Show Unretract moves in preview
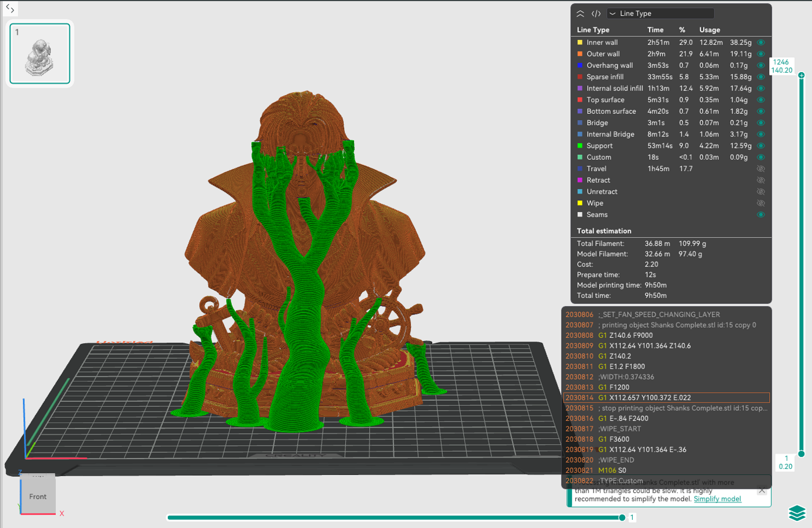 pos(761,192)
